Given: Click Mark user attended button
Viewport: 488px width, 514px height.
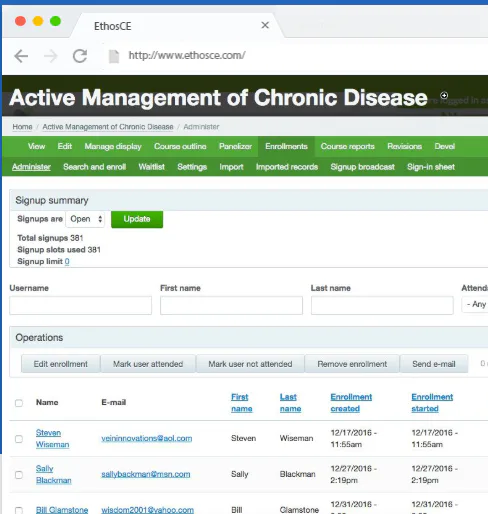Looking at the screenshot, I should pos(148,364).
